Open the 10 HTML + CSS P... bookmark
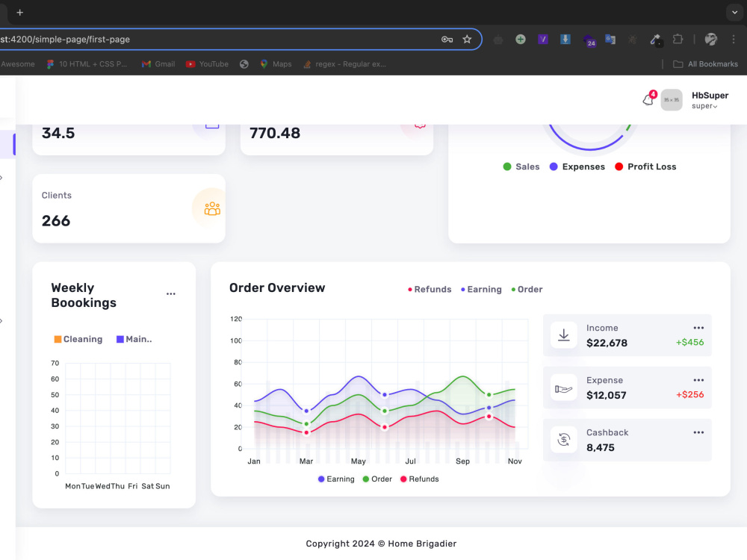Screen dimensions: 747x560 87,63
